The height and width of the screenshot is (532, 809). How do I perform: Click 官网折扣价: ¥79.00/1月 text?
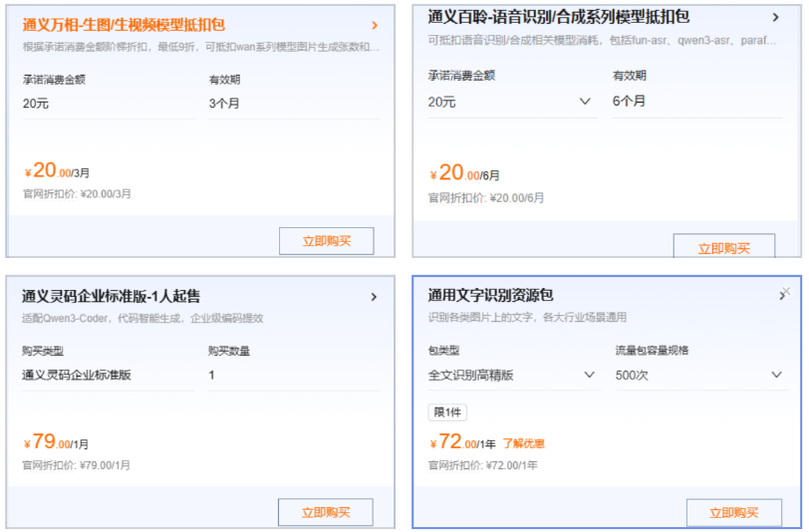[x=76, y=465]
